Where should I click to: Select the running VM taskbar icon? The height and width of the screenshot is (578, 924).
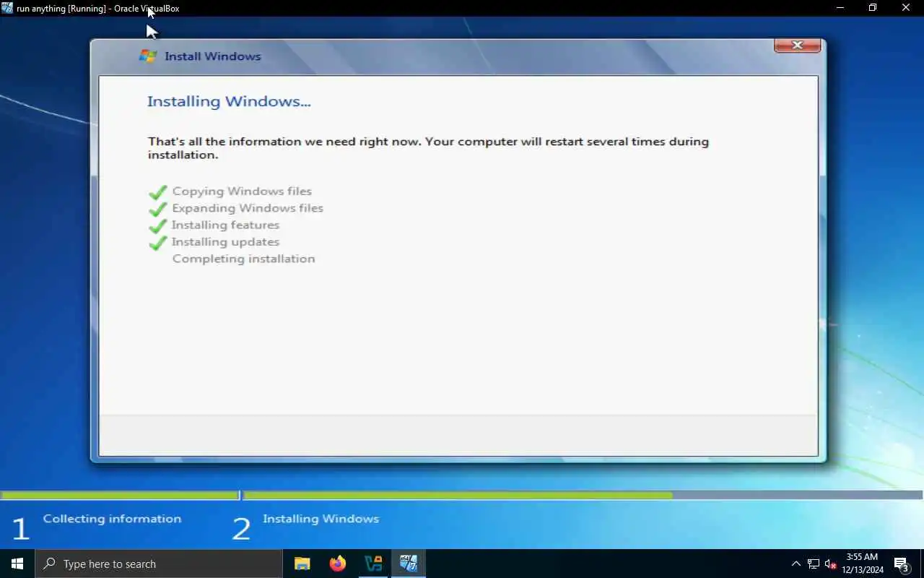click(409, 564)
